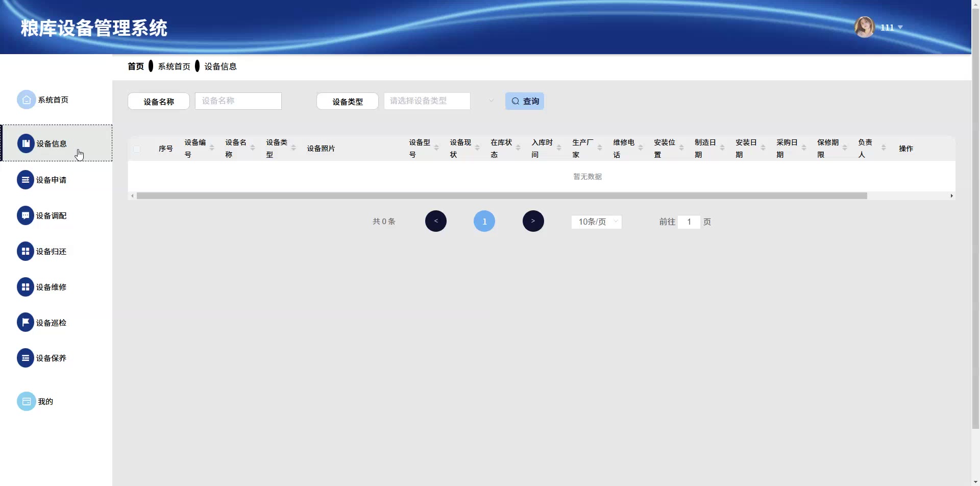Open the 请选择设备类型 dropdown

click(x=427, y=101)
